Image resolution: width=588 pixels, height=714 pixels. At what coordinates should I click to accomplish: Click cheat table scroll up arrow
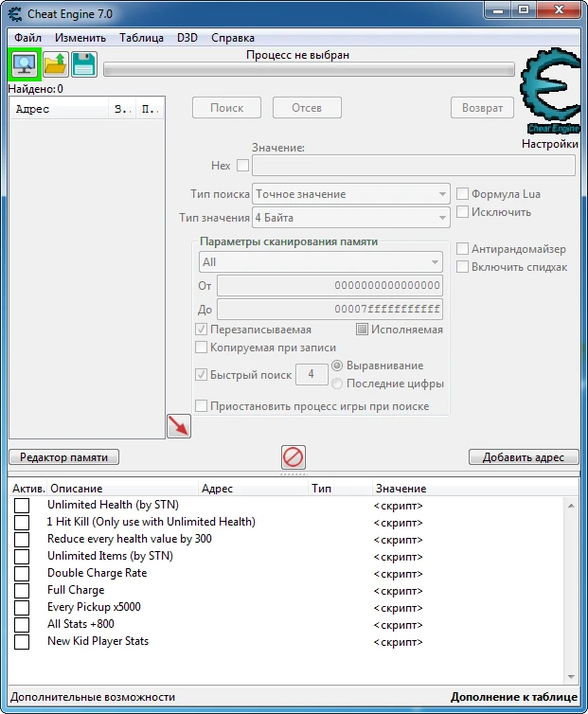(571, 506)
